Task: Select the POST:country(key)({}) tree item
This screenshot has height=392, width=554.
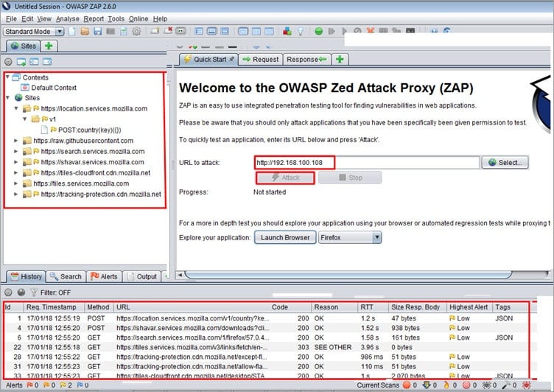Action: (89, 130)
